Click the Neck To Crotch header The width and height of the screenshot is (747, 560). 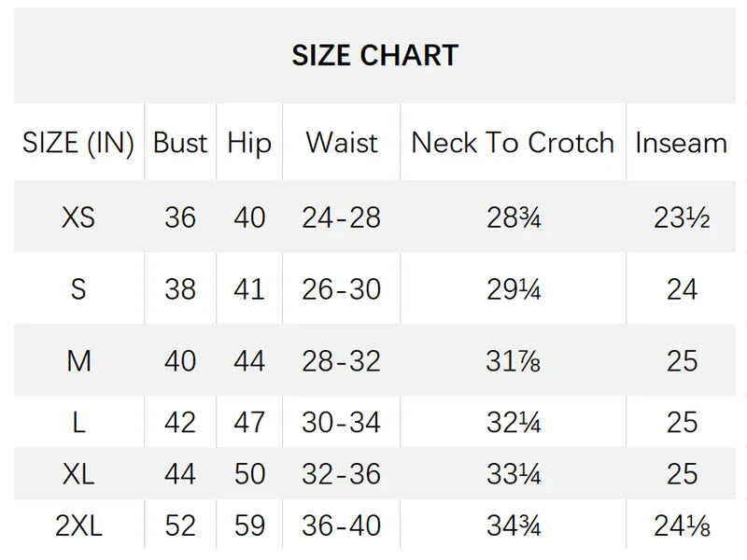(513, 143)
